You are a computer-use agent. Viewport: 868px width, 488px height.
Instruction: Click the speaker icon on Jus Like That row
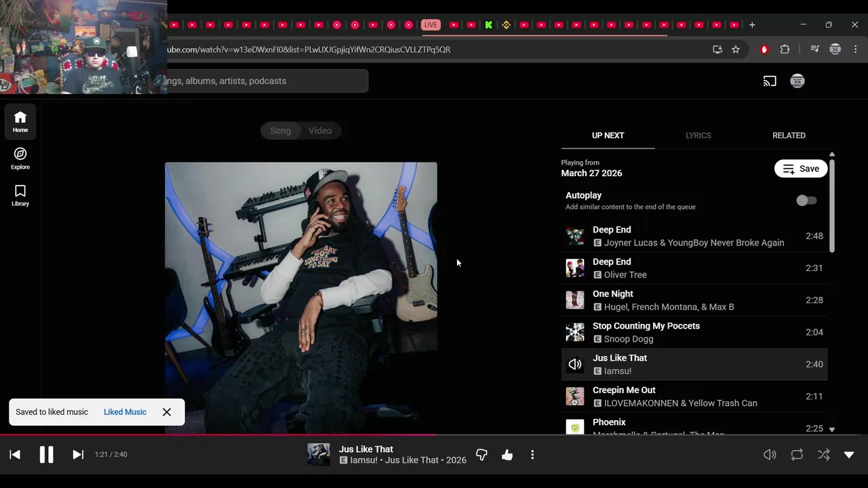575,365
